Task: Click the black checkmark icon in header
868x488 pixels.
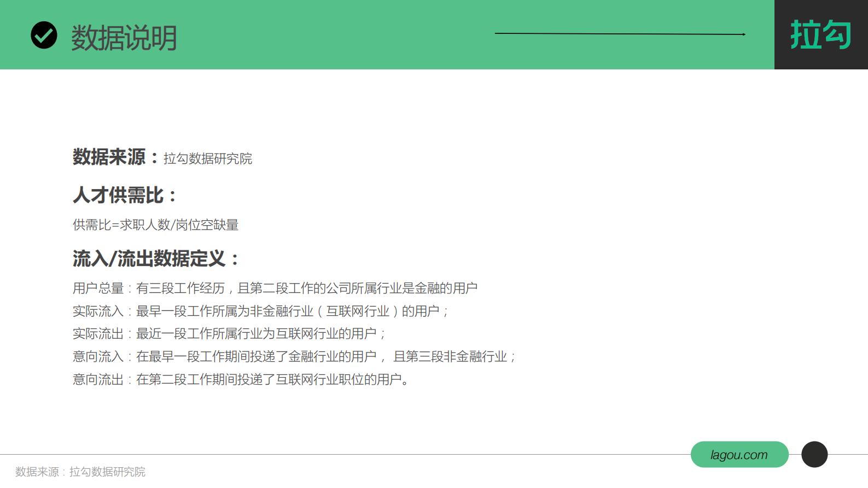Action: [44, 36]
